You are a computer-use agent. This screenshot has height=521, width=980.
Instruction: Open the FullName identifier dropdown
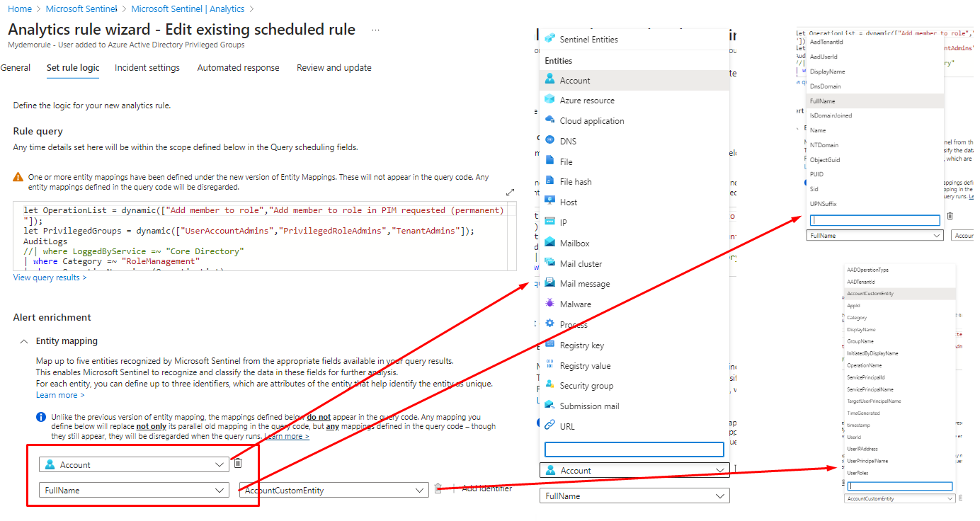[134, 490]
